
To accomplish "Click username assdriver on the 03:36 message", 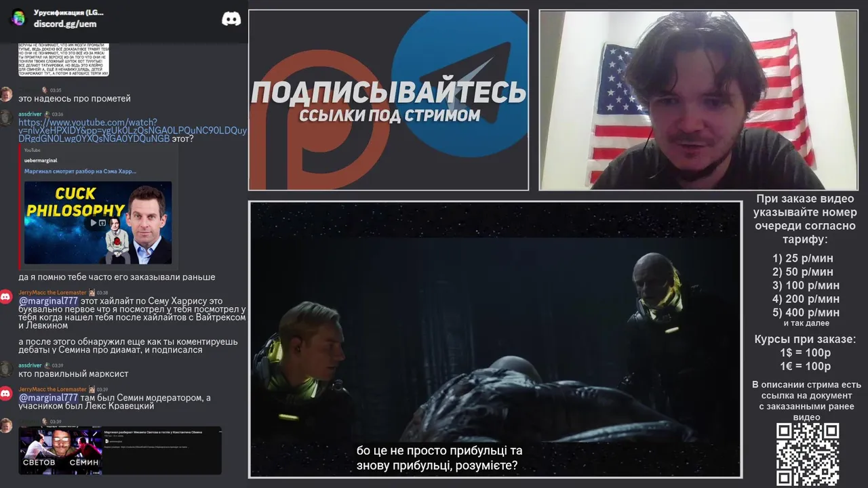I will [x=30, y=114].
